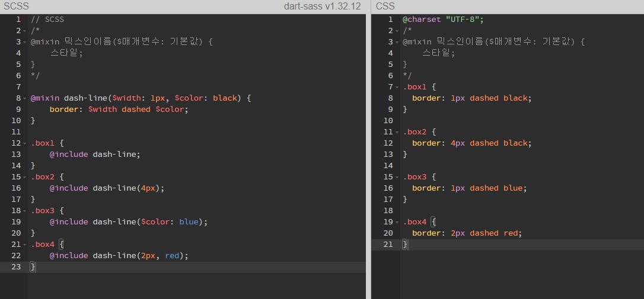Screen dimensions: 644x299
Task: Collapse the .box3 fold at SCSS line 18
Action: (x=25, y=211)
